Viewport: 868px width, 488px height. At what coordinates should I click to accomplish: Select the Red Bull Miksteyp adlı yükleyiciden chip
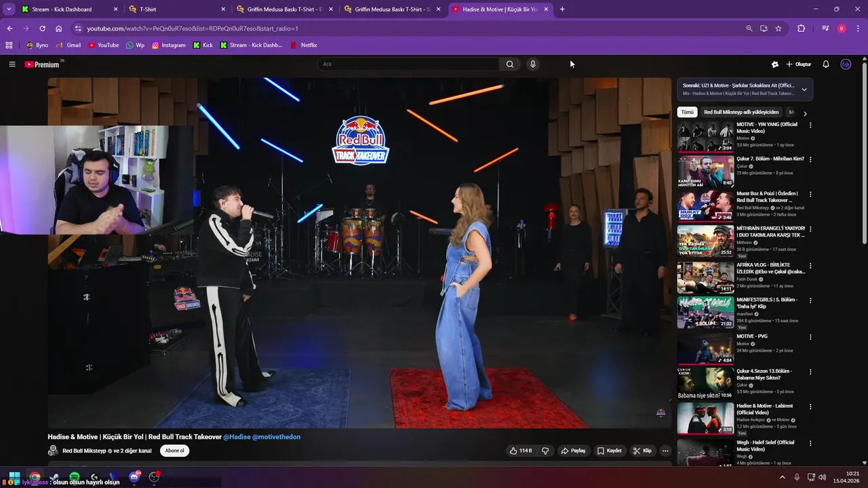(x=741, y=113)
